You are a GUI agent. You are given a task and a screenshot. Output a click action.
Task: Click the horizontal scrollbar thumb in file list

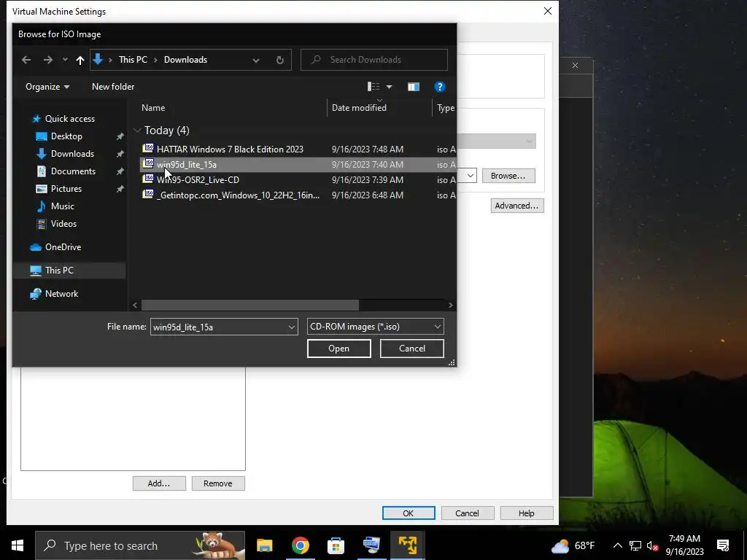click(250, 306)
